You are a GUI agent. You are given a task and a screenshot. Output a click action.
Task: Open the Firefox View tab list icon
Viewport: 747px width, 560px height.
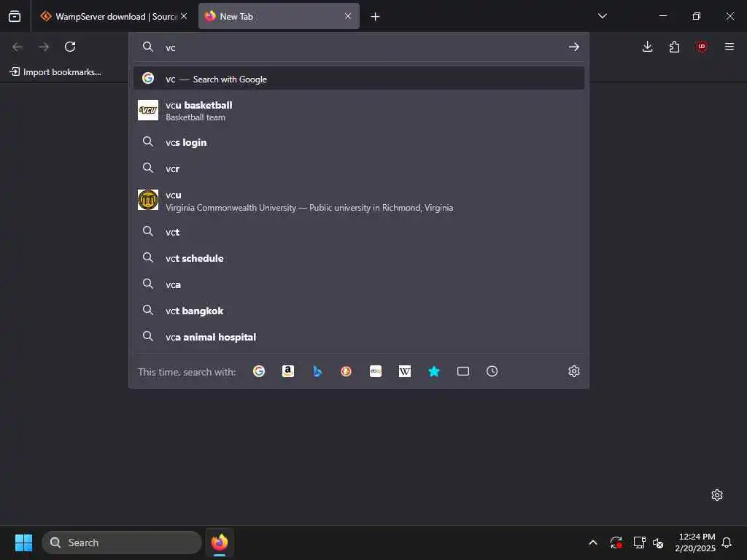(x=15, y=16)
